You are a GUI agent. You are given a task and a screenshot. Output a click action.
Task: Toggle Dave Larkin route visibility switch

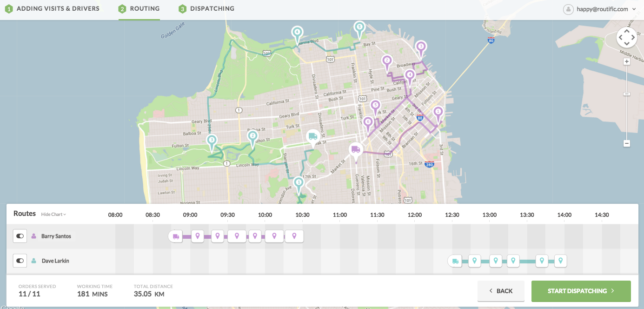[20, 261]
